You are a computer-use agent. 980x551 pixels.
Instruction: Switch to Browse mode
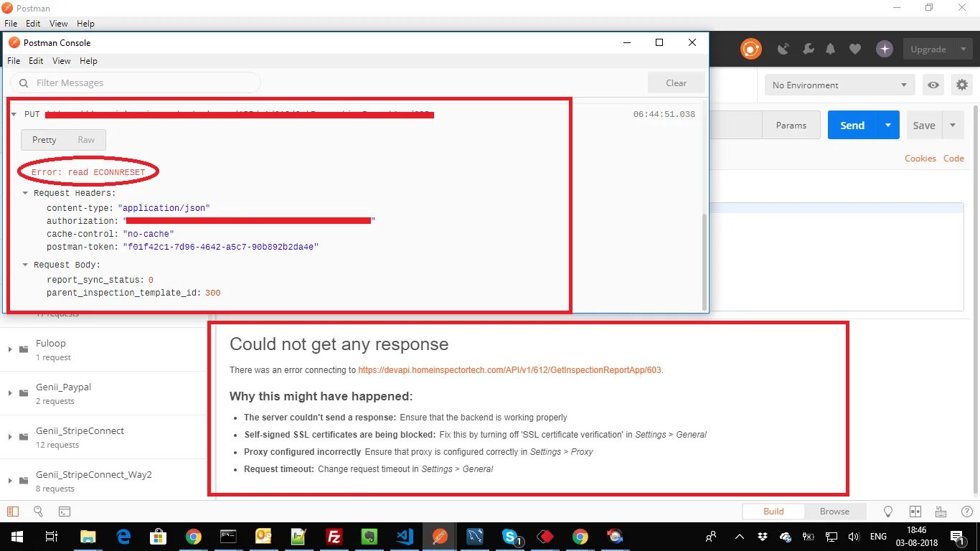coord(834,512)
